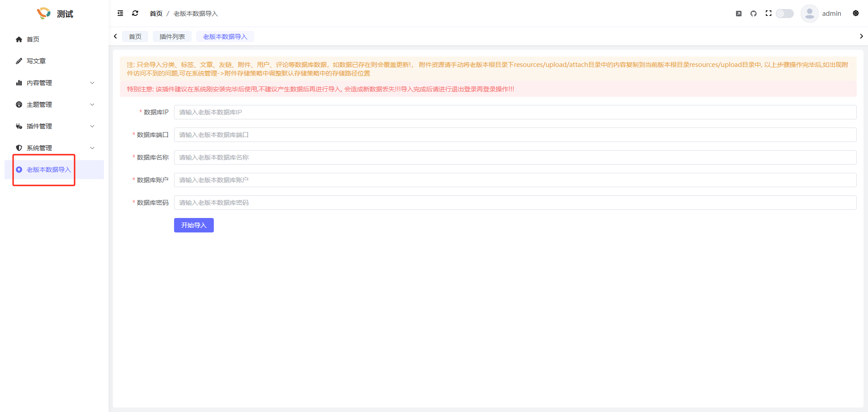Image resolution: width=868 pixels, height=412 pixels.
Task: Click the refresh page icon
Action: pyautogui.click(x=135, y=14)
